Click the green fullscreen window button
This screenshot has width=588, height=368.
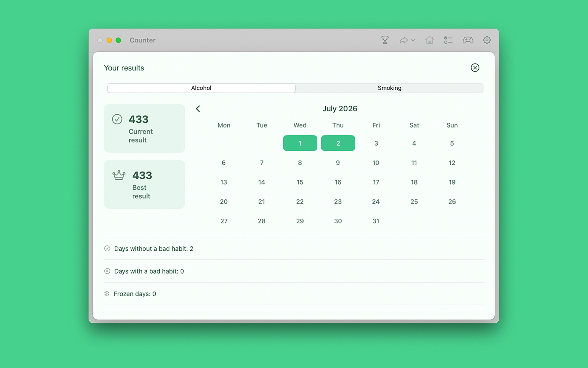point(118,40)
